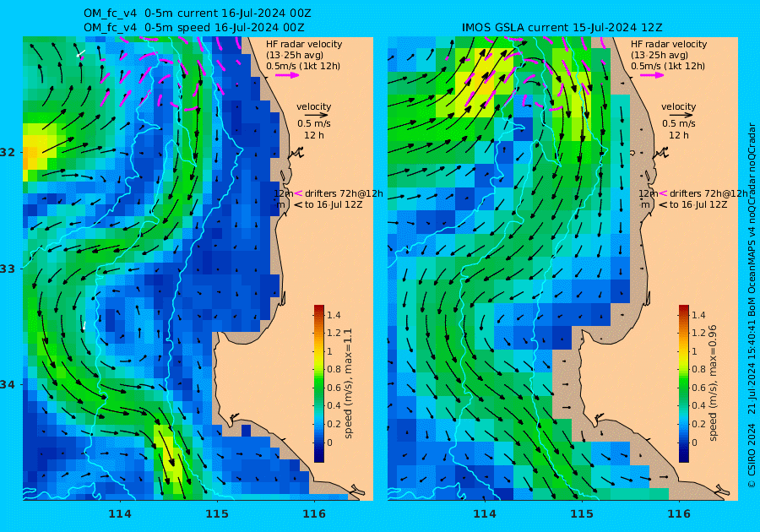
Task: Click the magenta drifter marker in right legend
Action: [663, 193]
